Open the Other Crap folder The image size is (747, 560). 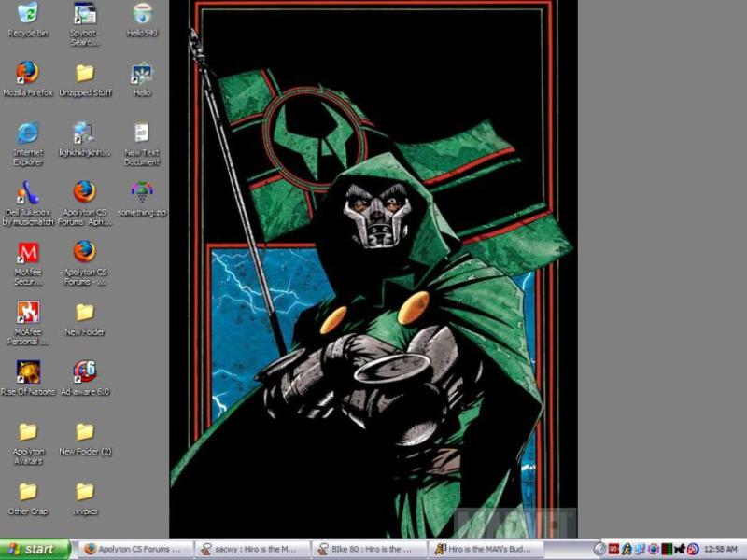click(x=28, y=492)
